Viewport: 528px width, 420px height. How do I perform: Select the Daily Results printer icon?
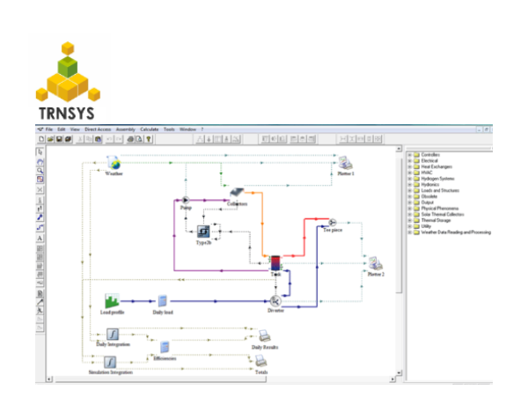coord(263,335)
